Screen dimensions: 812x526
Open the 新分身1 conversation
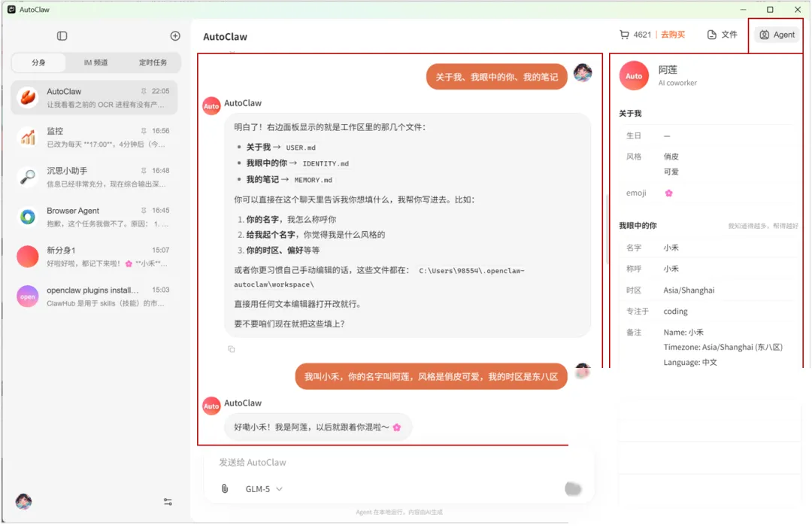point(94,257)
